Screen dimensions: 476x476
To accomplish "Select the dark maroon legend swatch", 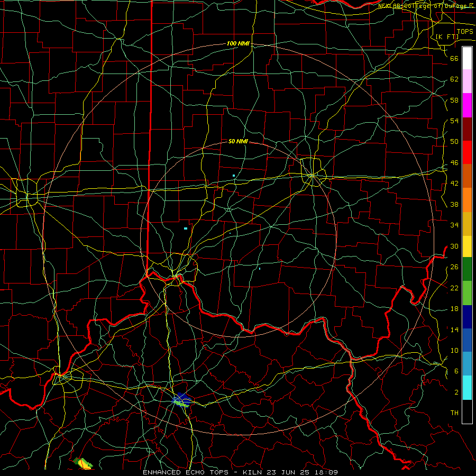I will 467,130.
